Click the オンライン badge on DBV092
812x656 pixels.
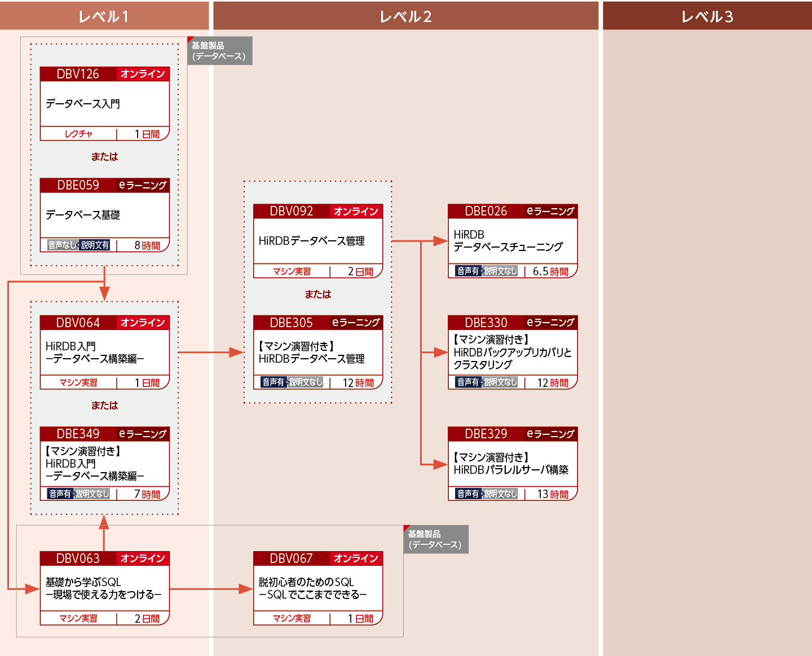(356, 211)
